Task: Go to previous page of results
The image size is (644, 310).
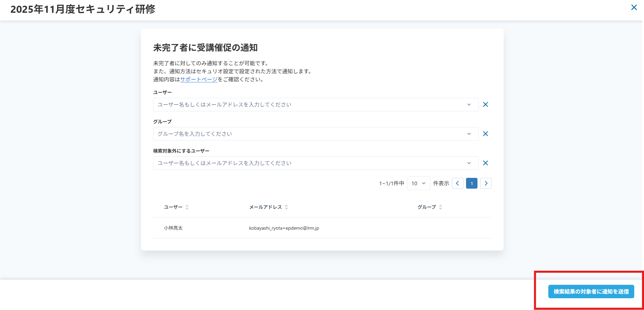Action: 457,183
